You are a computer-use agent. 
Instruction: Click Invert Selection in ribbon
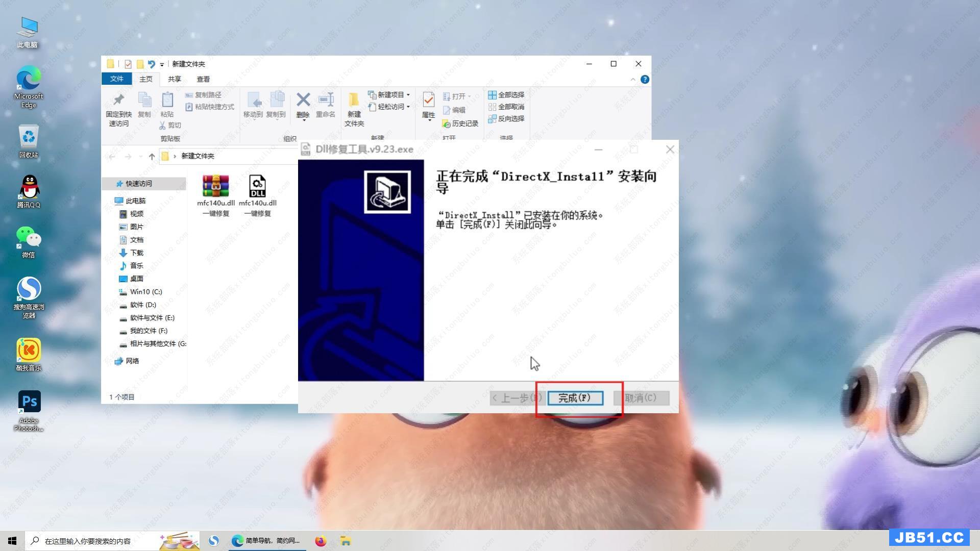506,118
